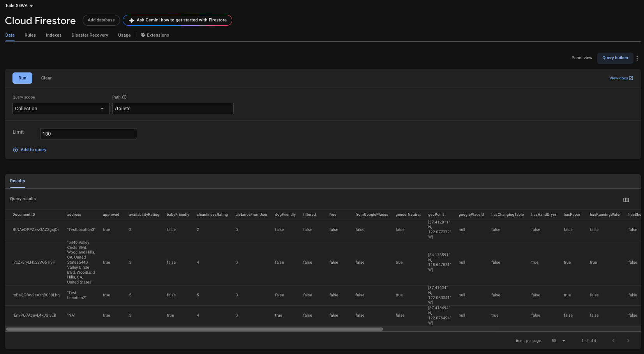Click the hasPaper column header
644x354 pixels.
tap(572, 215)
